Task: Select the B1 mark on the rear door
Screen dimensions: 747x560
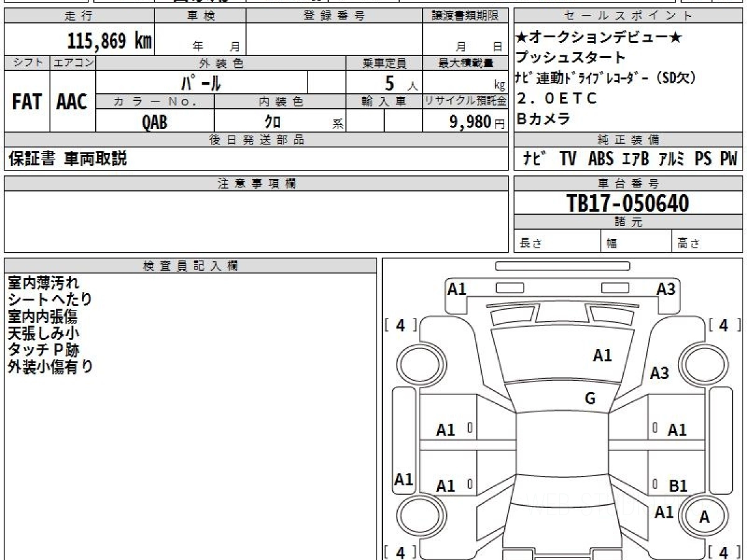Action: [677, 485]
